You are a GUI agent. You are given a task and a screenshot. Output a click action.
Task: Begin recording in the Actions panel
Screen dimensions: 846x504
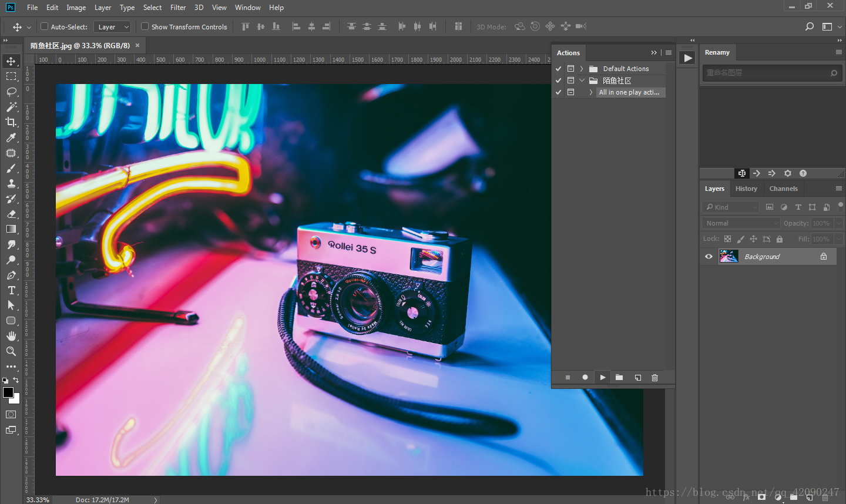pyautogui.click(x=585, y=378)
